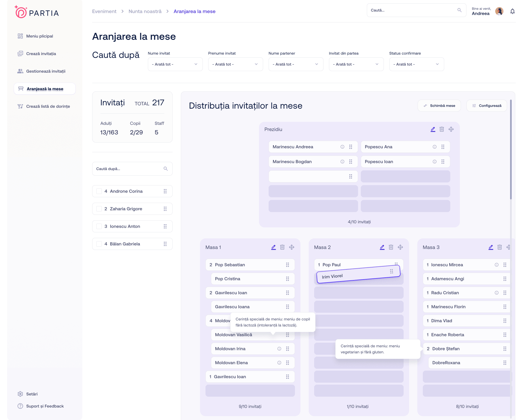Show info for Marinescu Bogdan
This screenshot has height=420, width=526.
click(342, 162)
